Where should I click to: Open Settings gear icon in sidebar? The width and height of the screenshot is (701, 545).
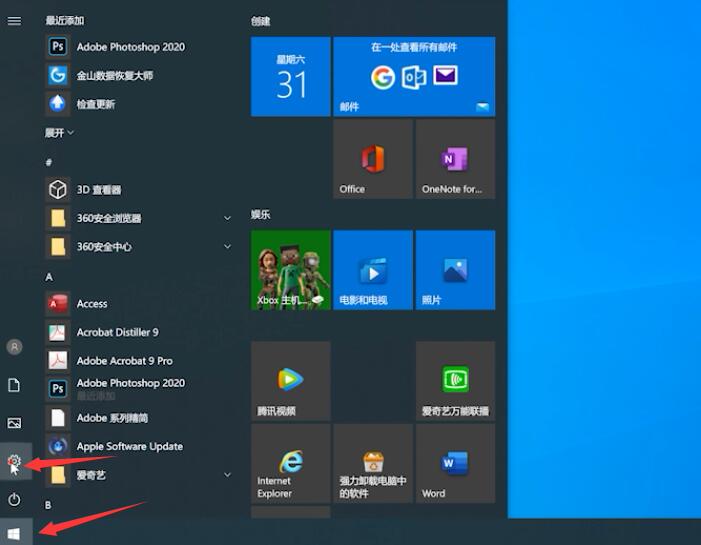pos(15,461)
